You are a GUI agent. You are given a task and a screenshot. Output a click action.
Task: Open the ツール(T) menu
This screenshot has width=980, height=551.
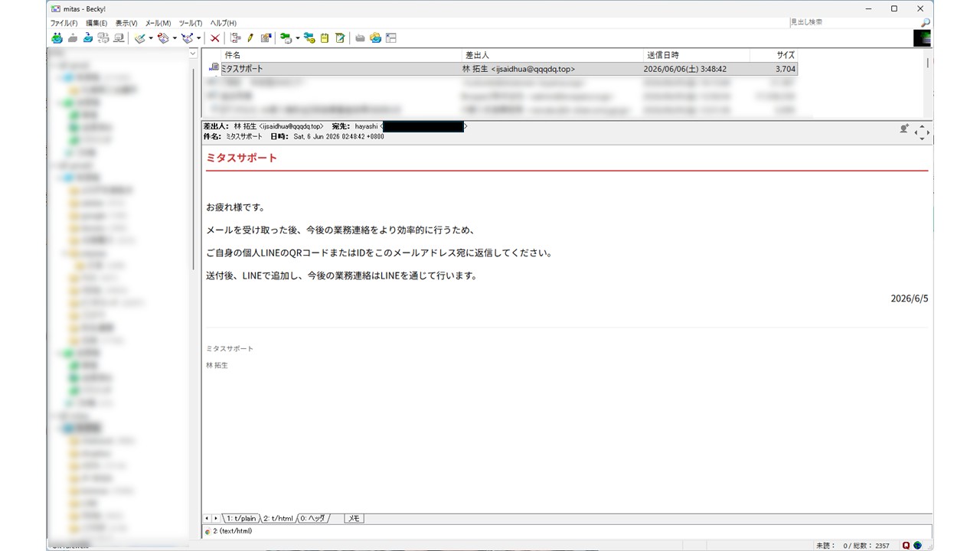190,23
